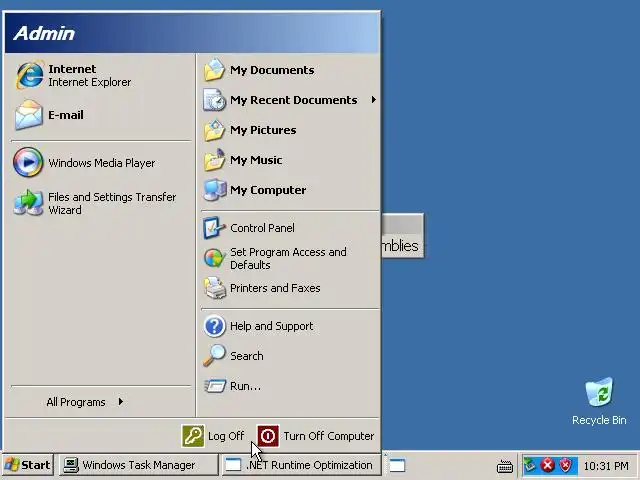The height and width of the screenshot is (480, 640).
Task: Click the My Recent Documents icon
Action: pyautogui.click(x=214, y=100)
